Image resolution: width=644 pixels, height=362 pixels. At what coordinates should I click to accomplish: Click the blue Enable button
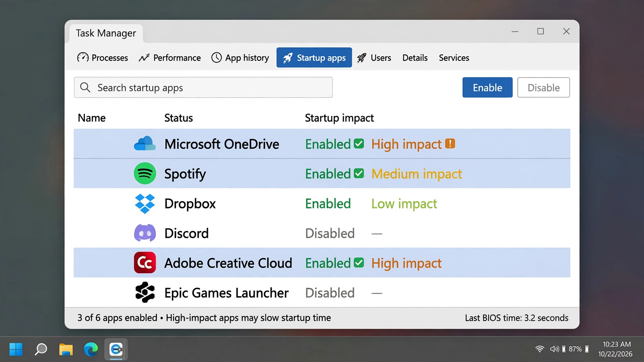coord(487,87)
